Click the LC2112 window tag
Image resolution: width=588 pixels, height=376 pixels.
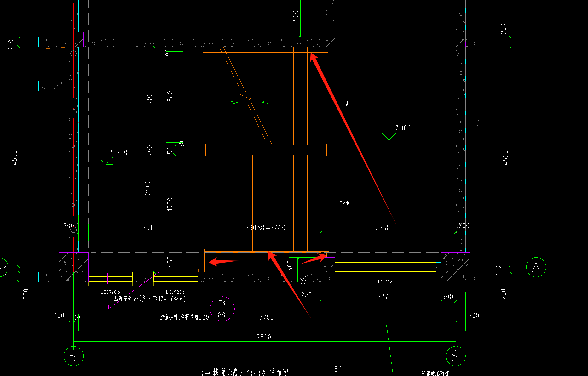(x=385, y=282)
